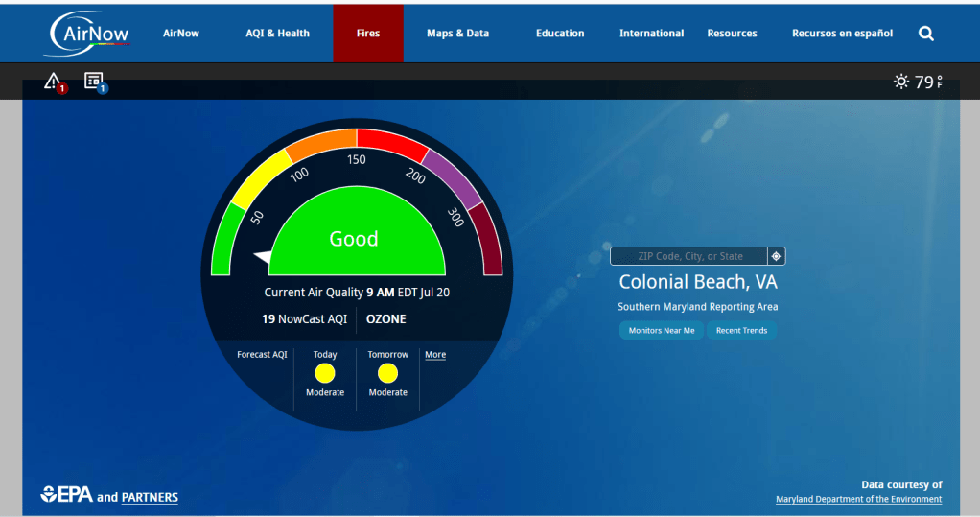This screenshot has height=517, width=980.
Task: Open the search magnifier icon
Action: 925,34
